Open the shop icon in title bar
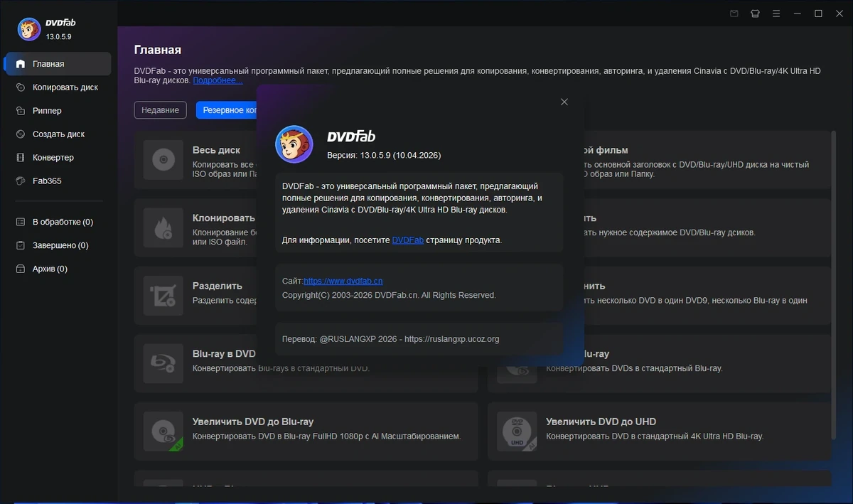Viewport: 853px width, 504px height. 755,14
